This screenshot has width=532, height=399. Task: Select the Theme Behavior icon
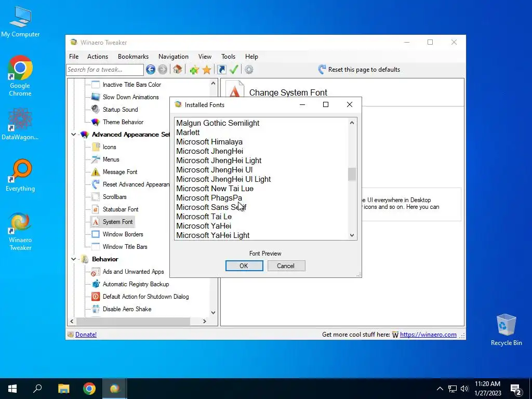(96, 122)
